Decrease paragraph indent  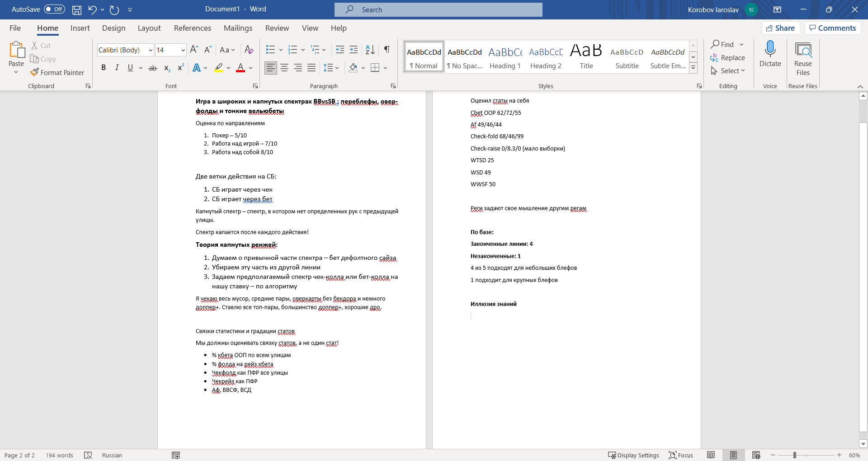[x=340, y=50]
